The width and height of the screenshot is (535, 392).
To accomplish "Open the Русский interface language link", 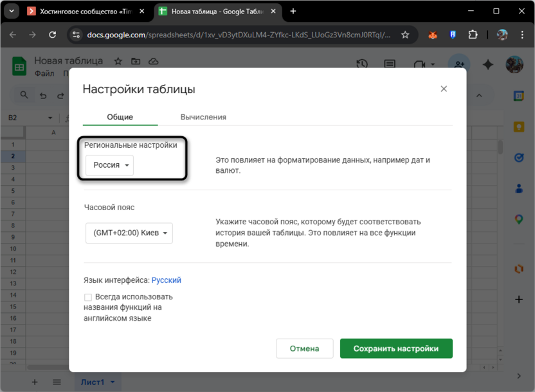I will [166, 280].
